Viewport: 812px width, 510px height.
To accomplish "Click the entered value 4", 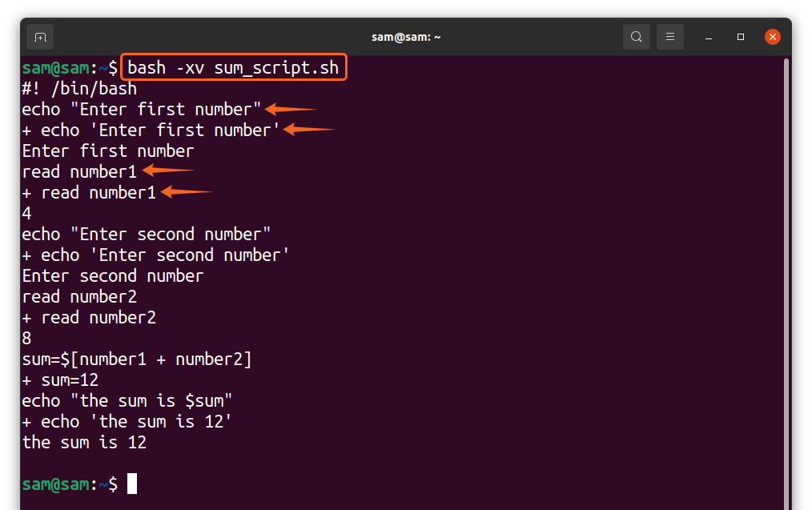I will 26,213.
